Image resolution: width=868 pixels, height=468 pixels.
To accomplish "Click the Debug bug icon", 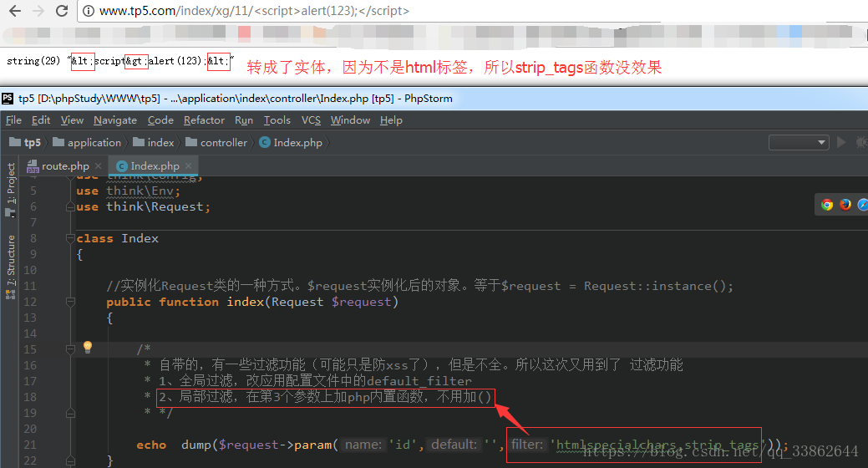I will pyautogui.click(x=861, y=142).
